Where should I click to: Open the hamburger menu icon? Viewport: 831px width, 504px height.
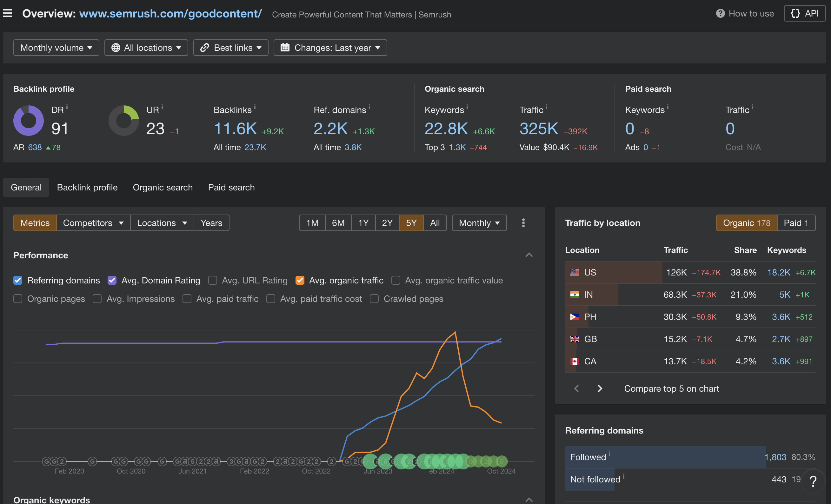[x=8, y=13]
